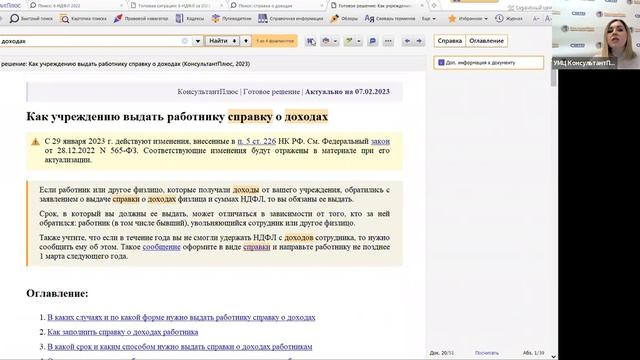Click the Найти button

(222, 41)
